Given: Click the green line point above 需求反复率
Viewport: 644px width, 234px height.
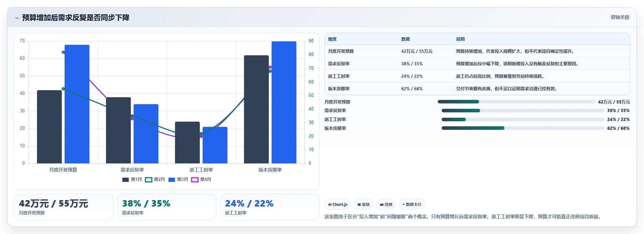Looking at the screenshot, I should point(132,116).
